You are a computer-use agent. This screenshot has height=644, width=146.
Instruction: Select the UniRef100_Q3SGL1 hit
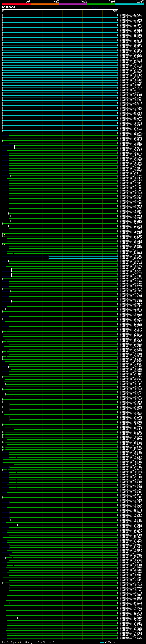131,485
